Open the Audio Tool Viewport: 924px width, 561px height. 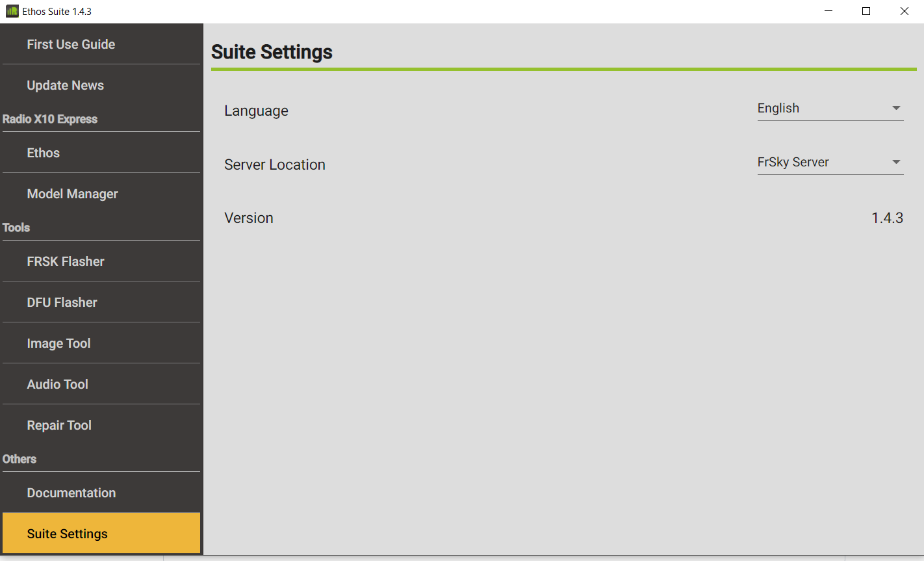tap(58, 384)
